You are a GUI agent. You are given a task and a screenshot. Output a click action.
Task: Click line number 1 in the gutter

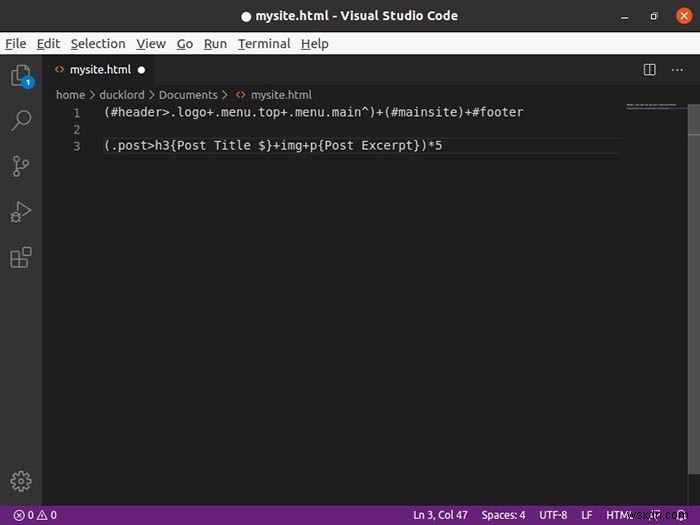pos(77,112)
